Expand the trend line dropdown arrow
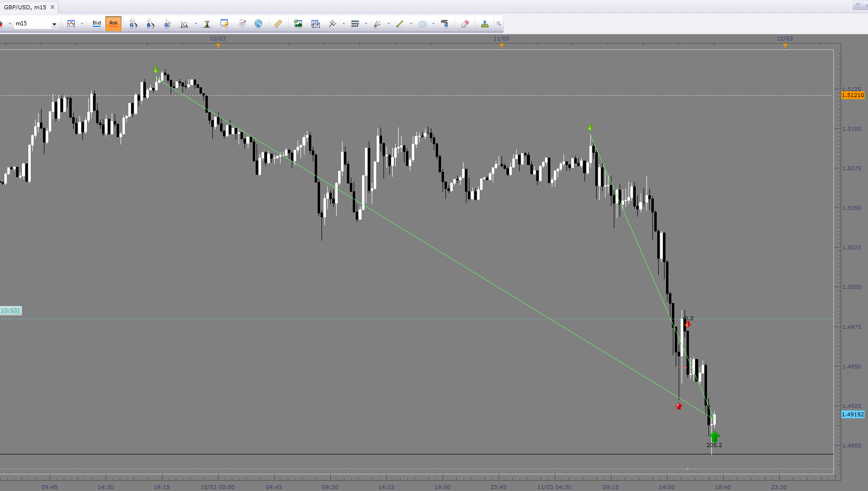Image resolution: width=868 pixels, height=491 pixels. click(x=411, y=23)
